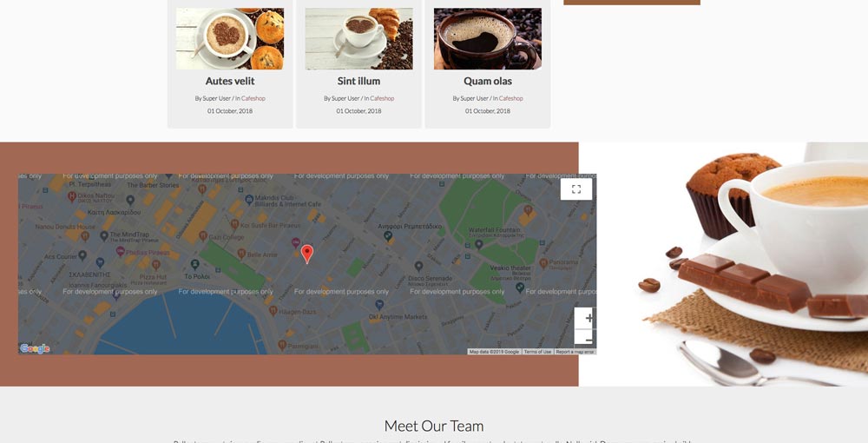Click the Waterfall Fountain map marker
The width and height of the screenshot is (868, 443).
coord(479,243)
